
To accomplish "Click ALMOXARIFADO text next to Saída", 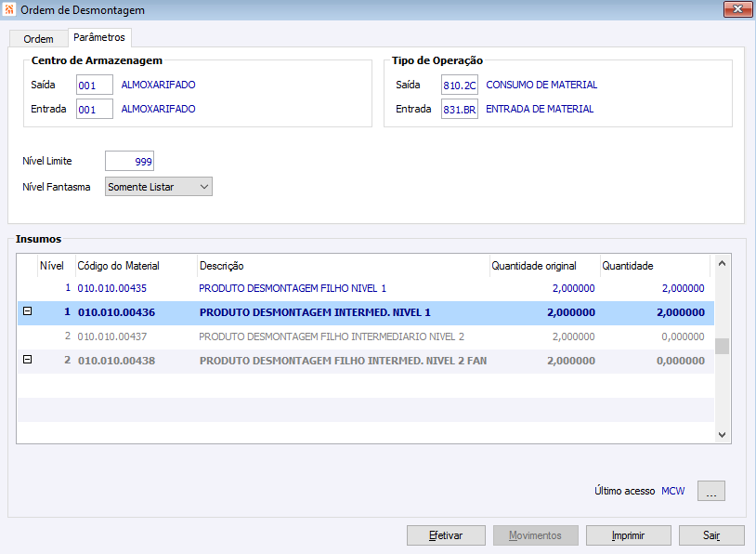I will tap(158, 85).
